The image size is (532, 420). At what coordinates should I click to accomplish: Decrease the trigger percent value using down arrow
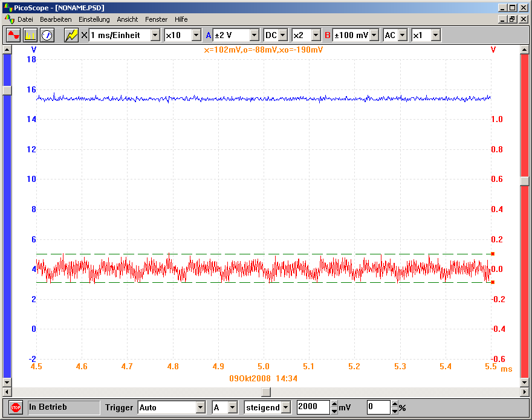(x=395, y=411)
